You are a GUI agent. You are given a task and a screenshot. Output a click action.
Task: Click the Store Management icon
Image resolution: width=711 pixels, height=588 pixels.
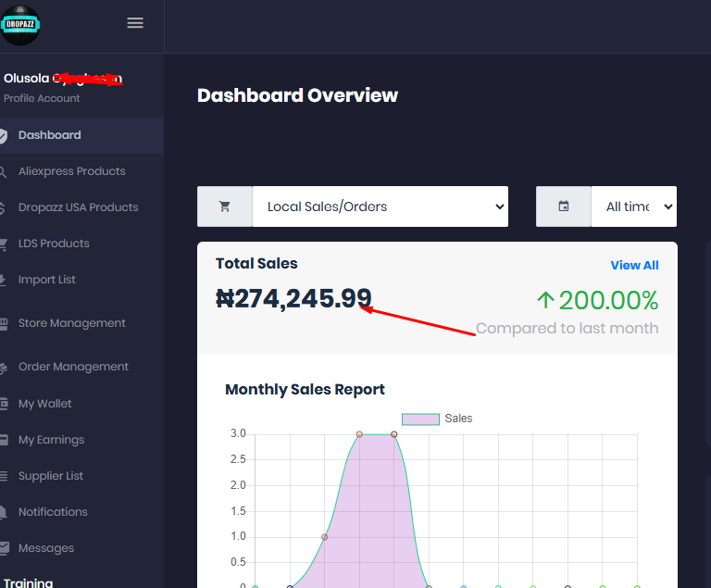point(4,324)
